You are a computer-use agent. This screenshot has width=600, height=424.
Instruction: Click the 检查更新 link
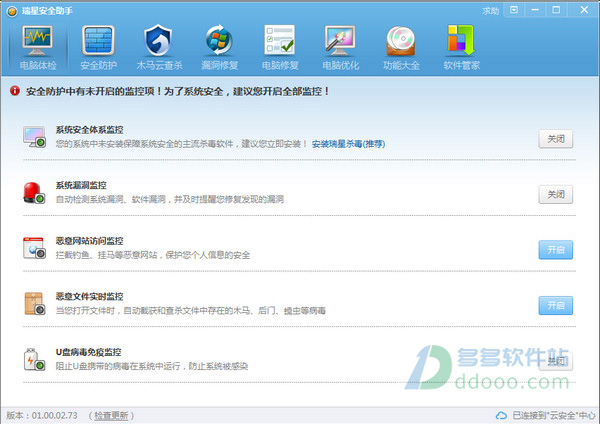[111, 416]
